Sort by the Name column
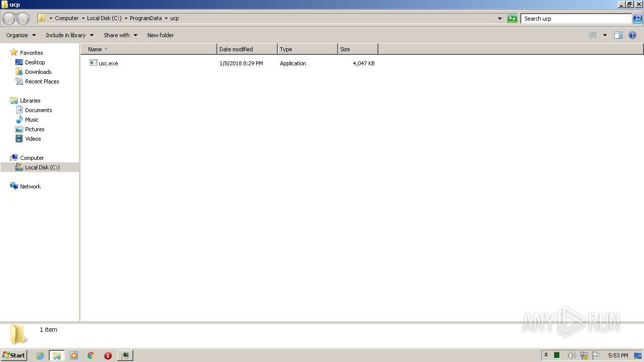 (149, 49)
